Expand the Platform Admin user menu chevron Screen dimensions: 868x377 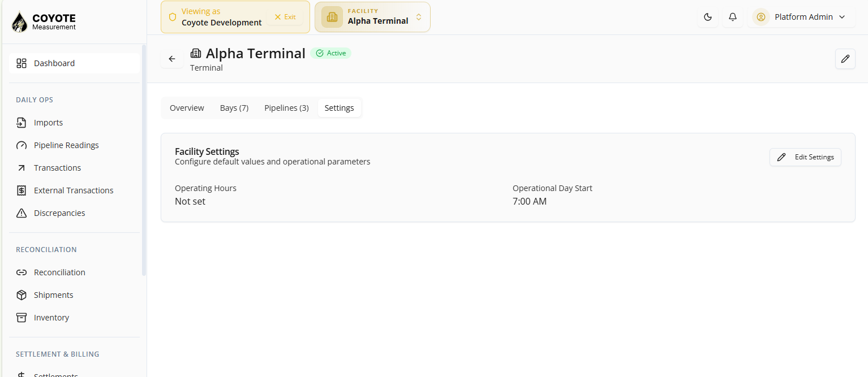(x=842, y=17)
